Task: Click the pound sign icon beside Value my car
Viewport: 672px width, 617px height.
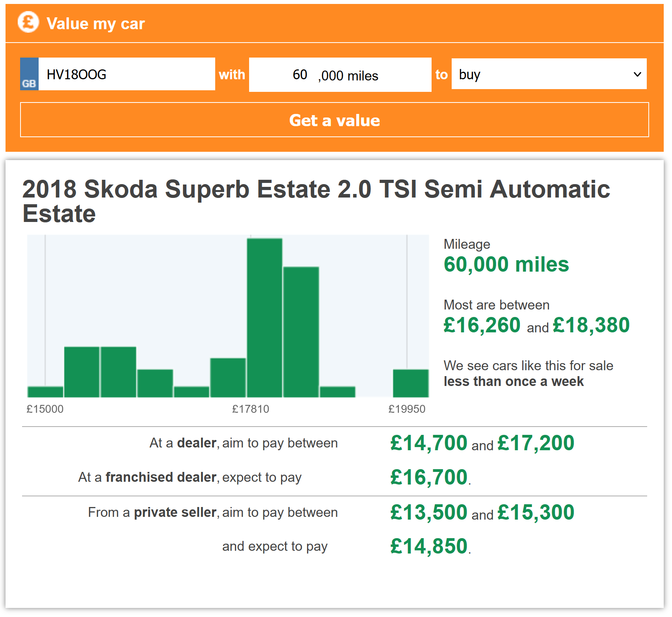Action: [x=28, y=22]
